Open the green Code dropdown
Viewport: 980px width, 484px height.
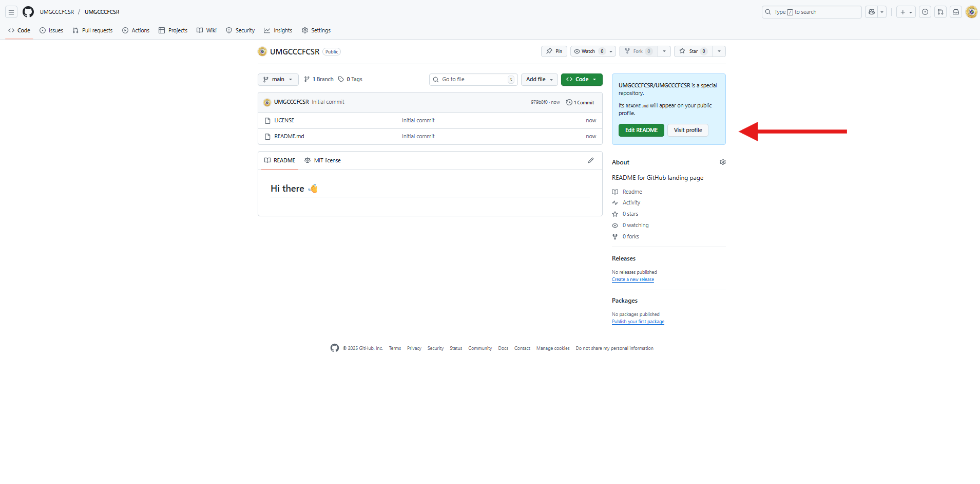point(581,80)
